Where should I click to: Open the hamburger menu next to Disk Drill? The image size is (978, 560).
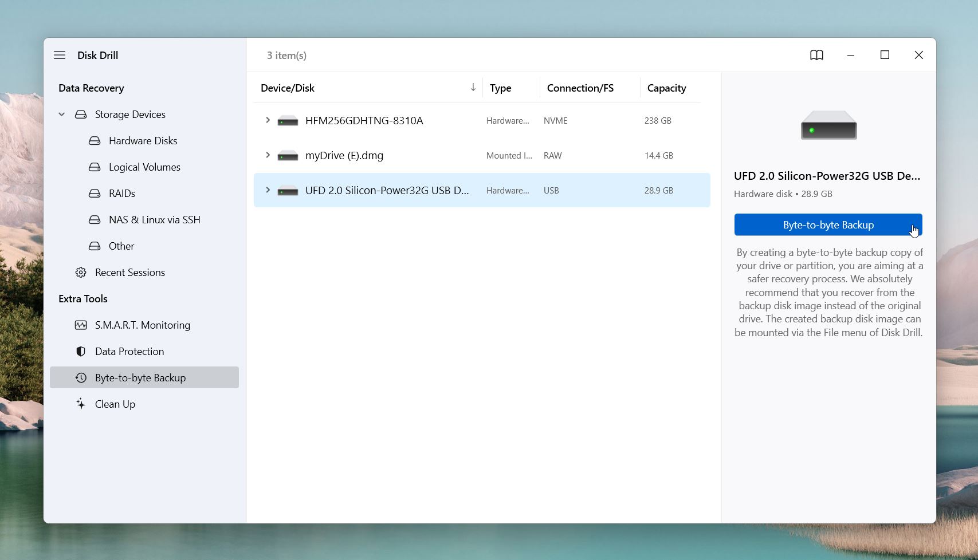point(60,55)
